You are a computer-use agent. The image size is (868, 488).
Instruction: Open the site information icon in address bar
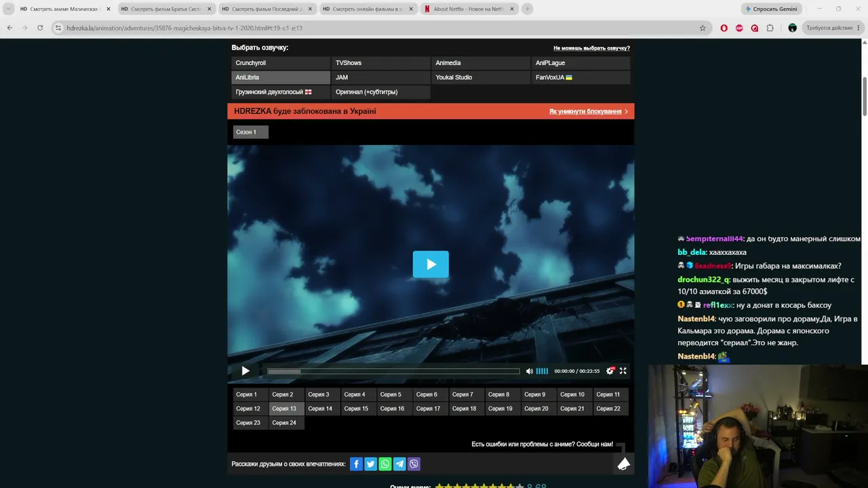58,28
